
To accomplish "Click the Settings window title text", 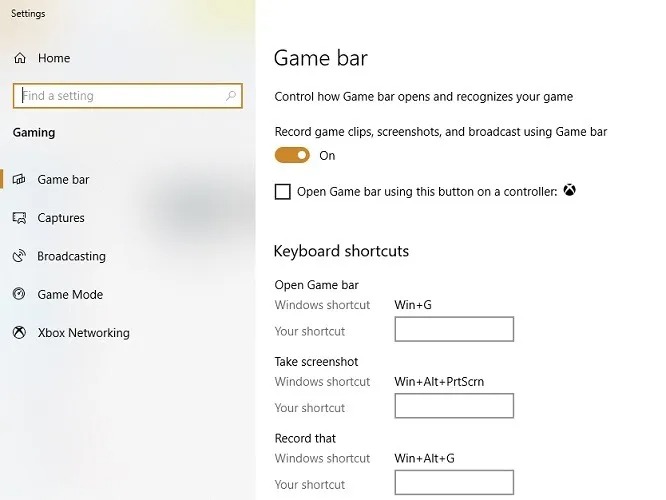I will click(x=28, y=14).
